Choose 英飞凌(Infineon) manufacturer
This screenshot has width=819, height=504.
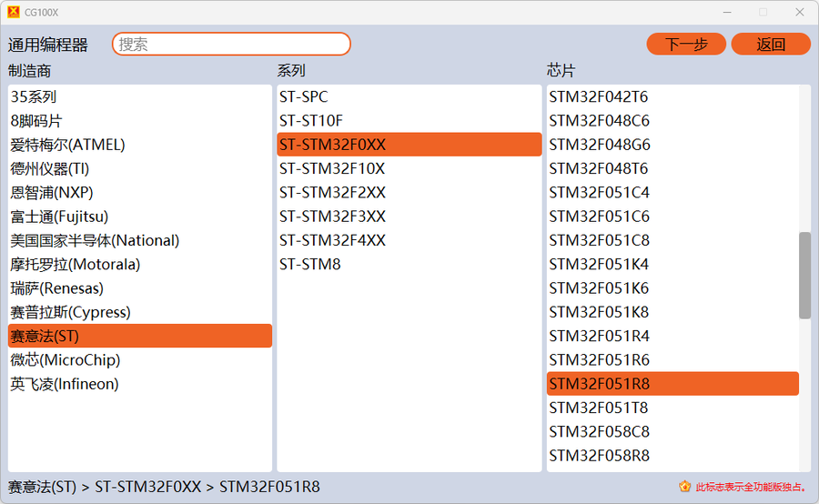coord(65,384)
